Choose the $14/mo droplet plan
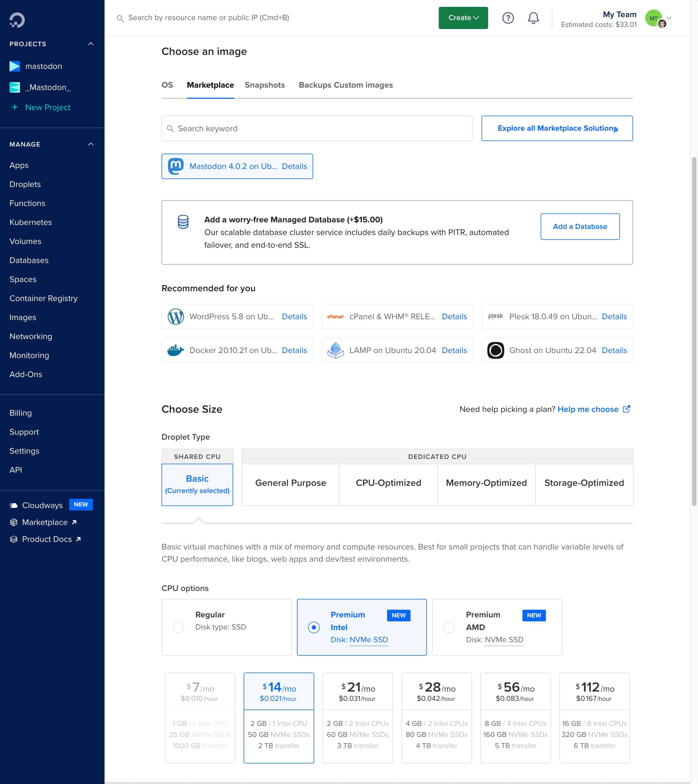The width and height of the screenshot is (698, 784). coord(279,718)
